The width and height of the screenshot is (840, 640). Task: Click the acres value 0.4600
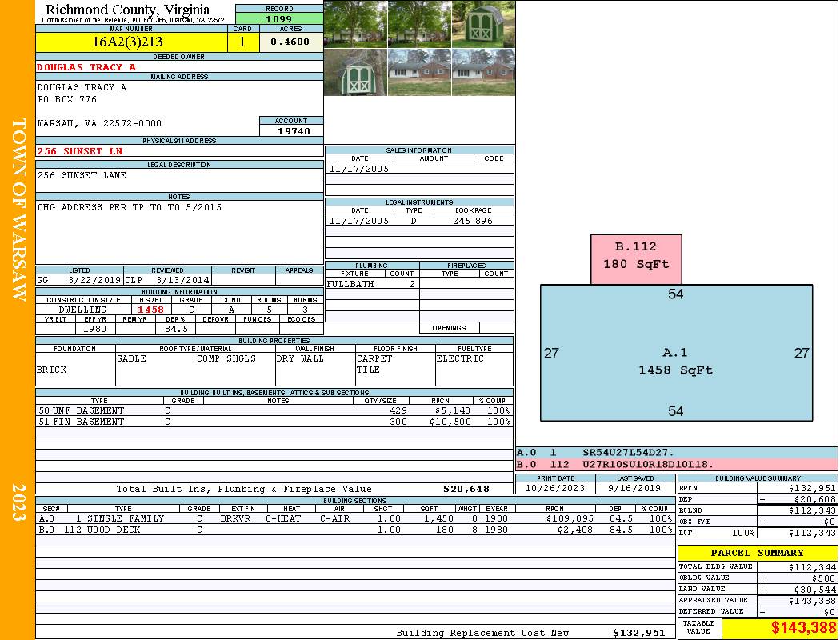(290, 42)
